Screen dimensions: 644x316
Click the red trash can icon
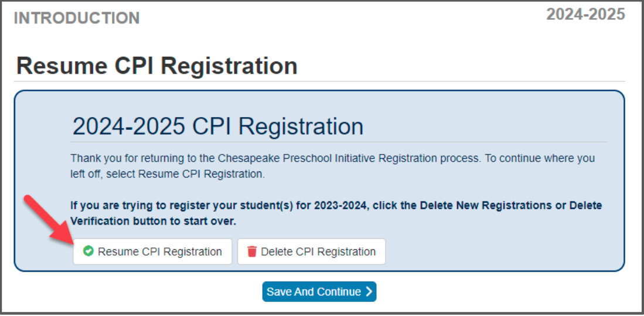252,252
